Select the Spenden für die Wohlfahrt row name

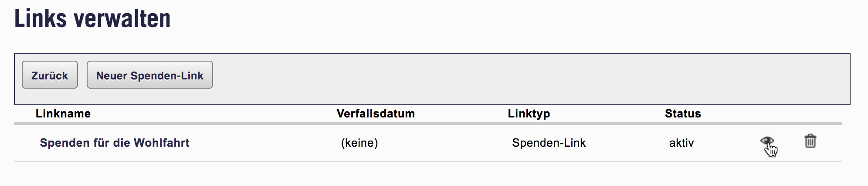pos(115,143)
